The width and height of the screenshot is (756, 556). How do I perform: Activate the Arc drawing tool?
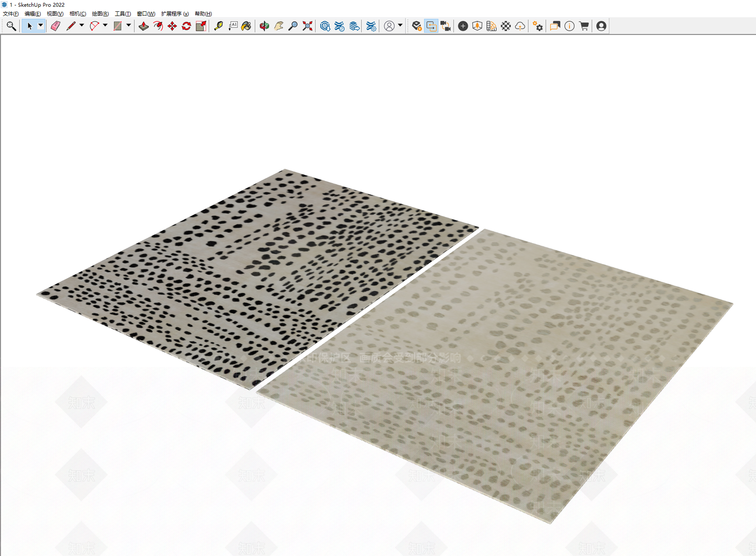94,26
